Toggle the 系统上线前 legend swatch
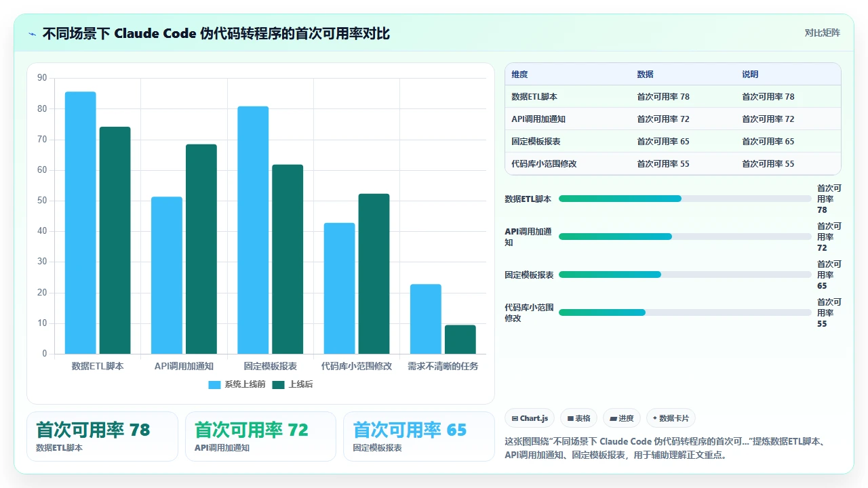This screenshot has height=488, width=868. pyautogui.click(x=214, y=385)
